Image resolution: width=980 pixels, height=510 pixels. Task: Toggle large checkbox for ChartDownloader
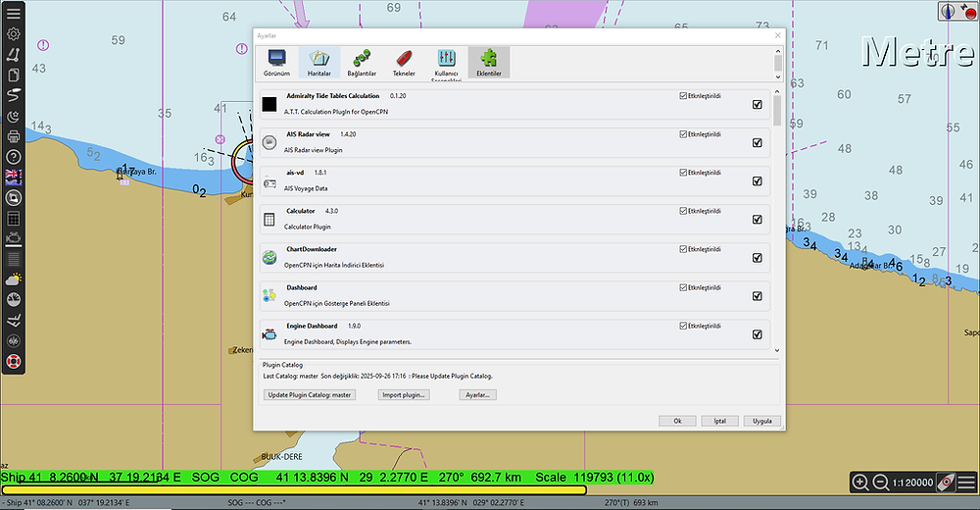click(758, 258)
